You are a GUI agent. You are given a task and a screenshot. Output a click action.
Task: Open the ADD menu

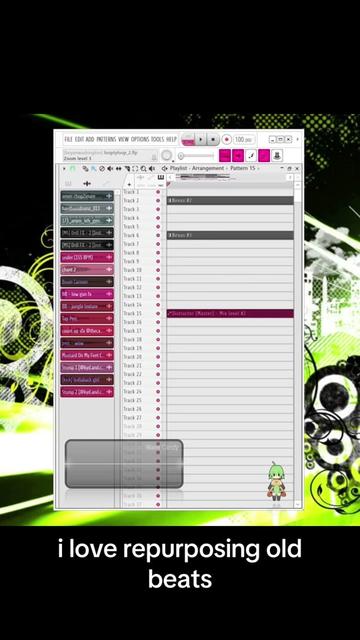[90, 139]
